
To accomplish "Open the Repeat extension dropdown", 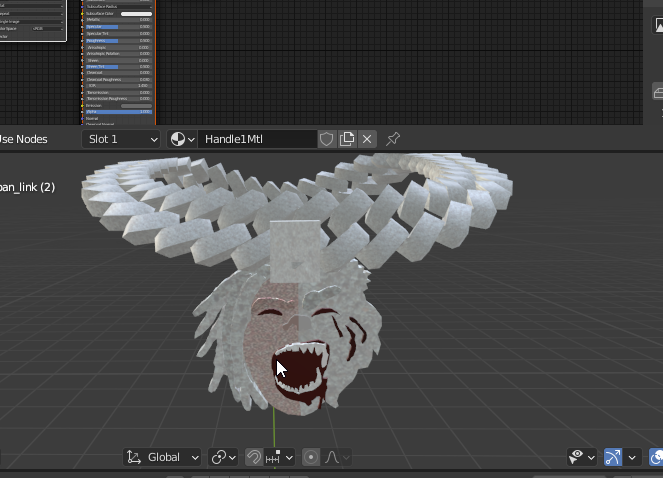I will [x=31, y=14].
